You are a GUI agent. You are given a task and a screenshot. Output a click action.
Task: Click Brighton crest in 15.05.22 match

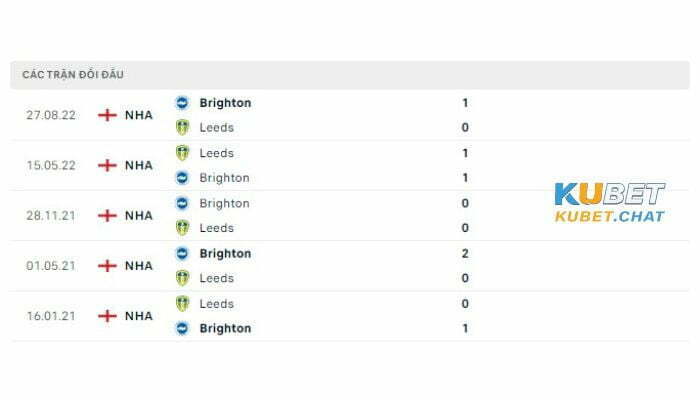pos(182,178)
